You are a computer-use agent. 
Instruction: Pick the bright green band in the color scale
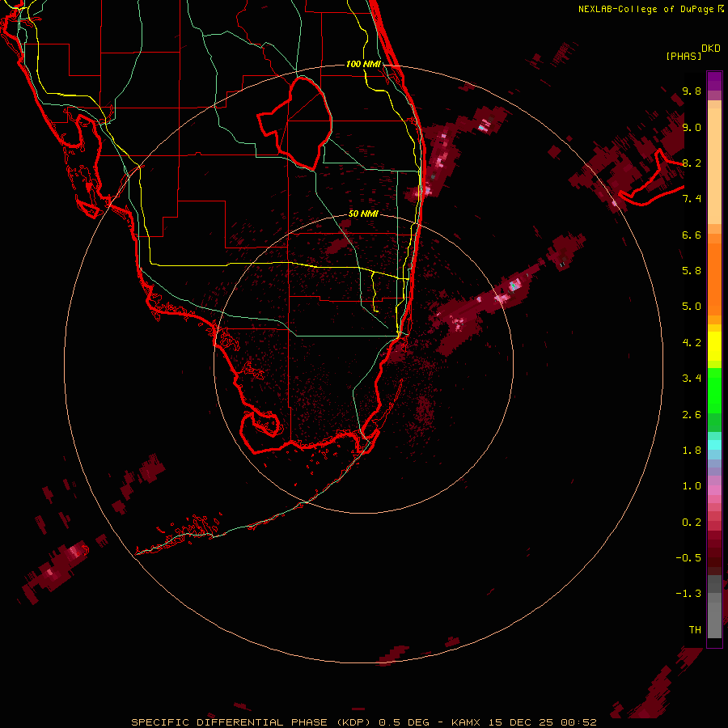click(x=714, y=390)
